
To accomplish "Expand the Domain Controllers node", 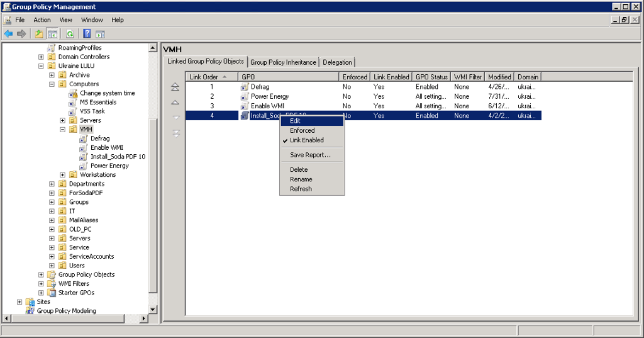I will pos(41,57).
